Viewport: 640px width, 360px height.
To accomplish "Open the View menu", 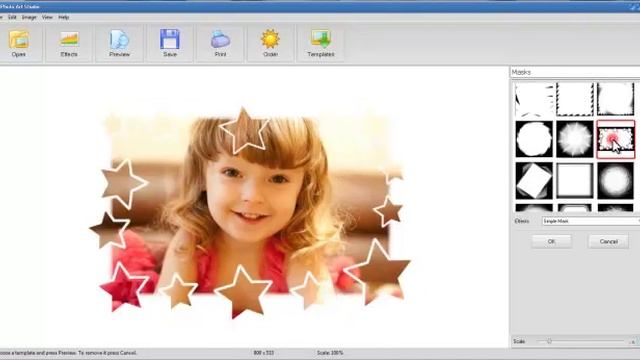I will point(47,18).
